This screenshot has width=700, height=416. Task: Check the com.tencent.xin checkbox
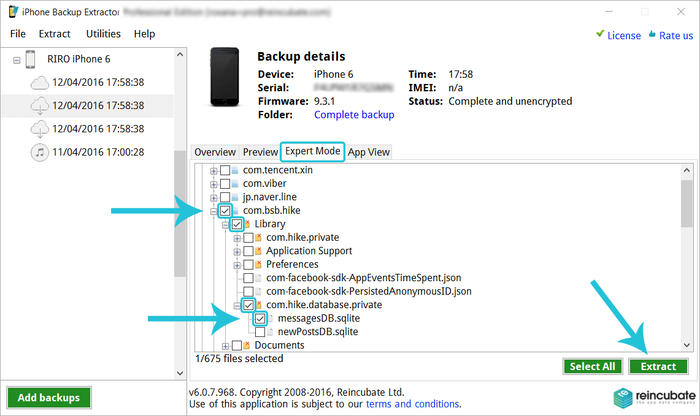[225, 171]
